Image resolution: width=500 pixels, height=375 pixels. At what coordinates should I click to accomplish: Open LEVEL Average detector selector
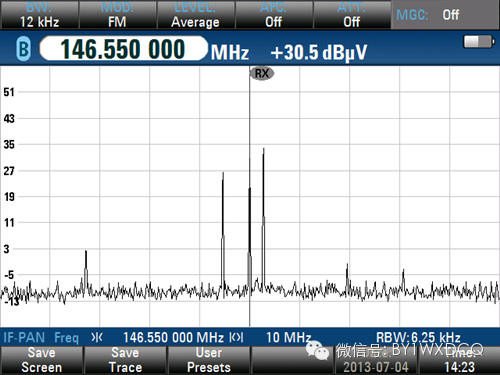point(195,15)
